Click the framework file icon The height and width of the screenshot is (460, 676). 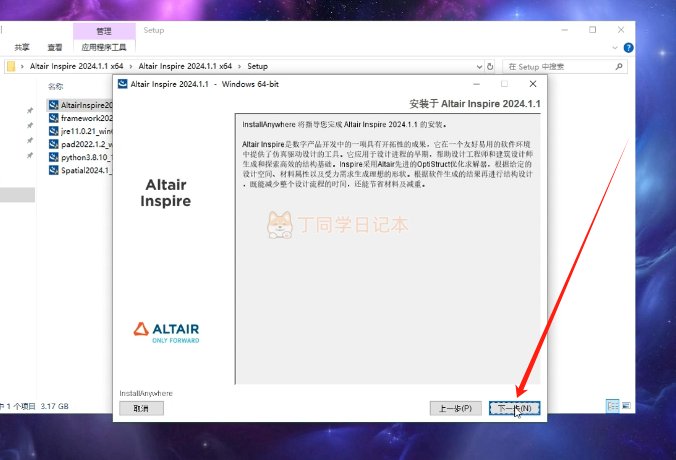click(53, 118)
